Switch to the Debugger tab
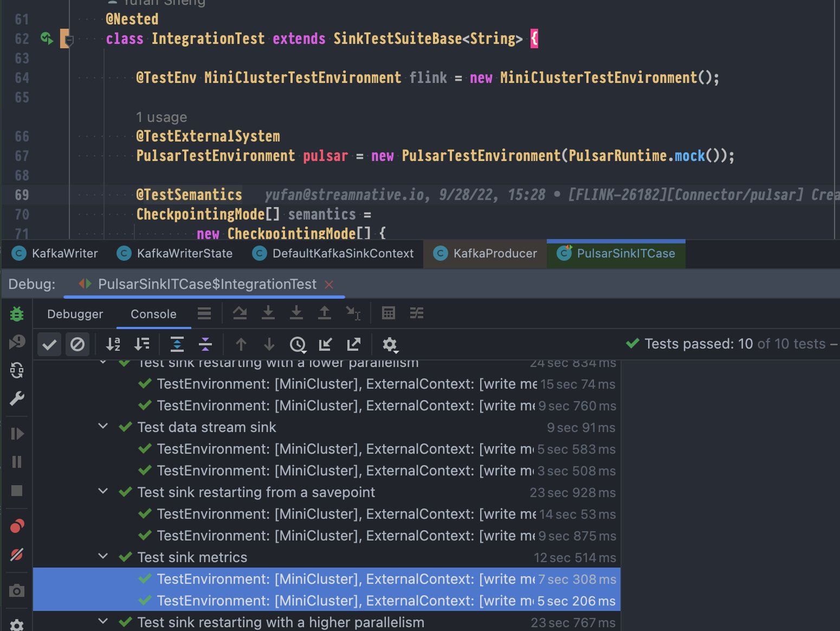Viewport: 840px width, 631px height. 75,314
